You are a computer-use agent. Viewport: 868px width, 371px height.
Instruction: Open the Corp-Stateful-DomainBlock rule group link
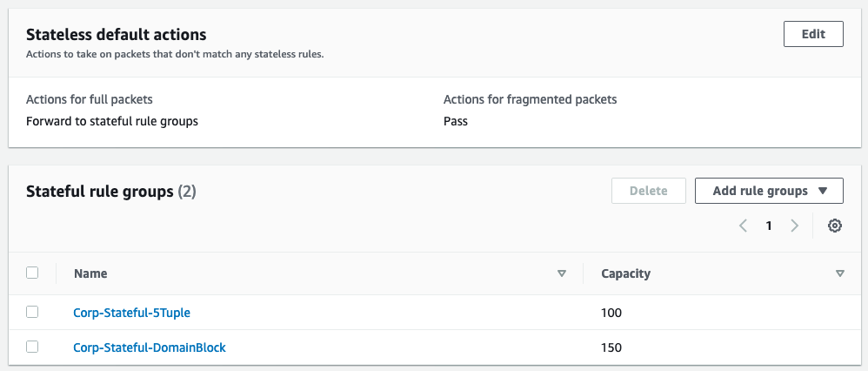[x=150, y=347]
